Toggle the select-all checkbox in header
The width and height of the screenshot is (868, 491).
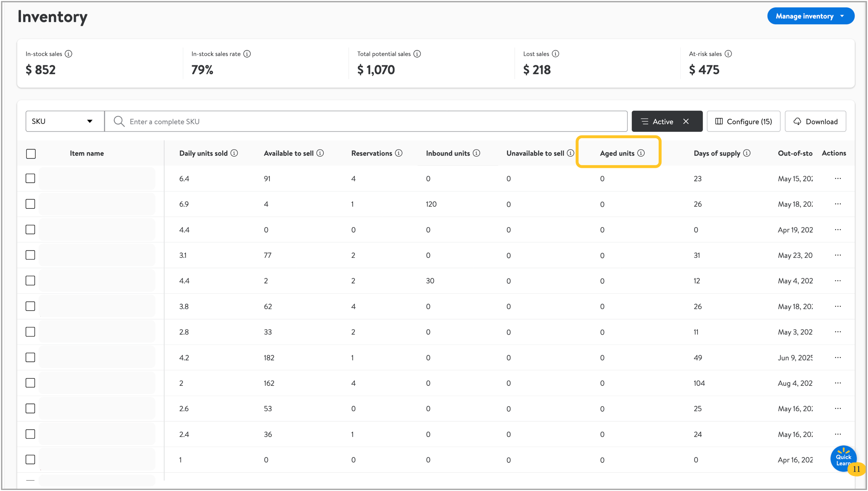(31, 154)
